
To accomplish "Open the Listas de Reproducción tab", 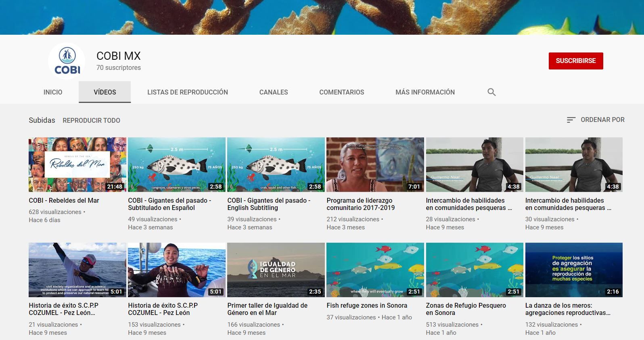I will 188,92.
